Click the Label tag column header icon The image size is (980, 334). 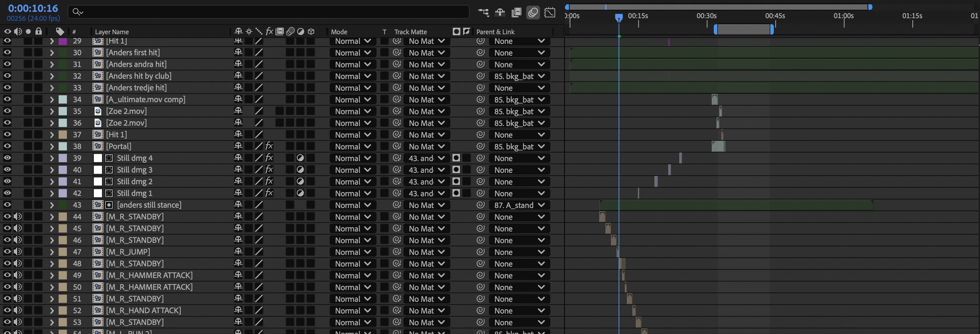point(60,32)
